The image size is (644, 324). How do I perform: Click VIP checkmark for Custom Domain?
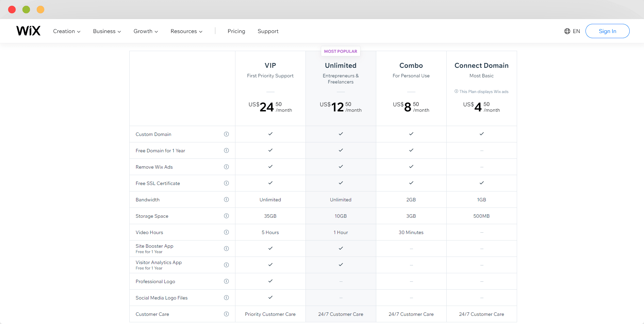point(270,134)
